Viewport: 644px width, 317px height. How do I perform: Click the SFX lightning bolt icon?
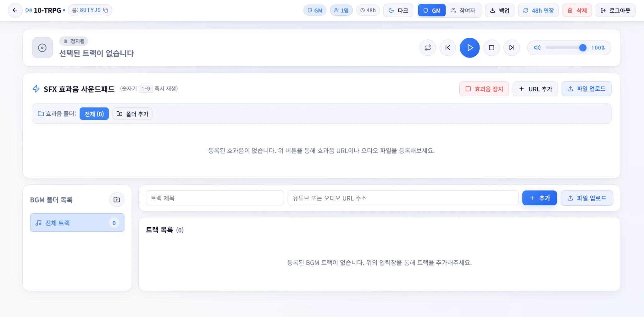coord(36,89)
